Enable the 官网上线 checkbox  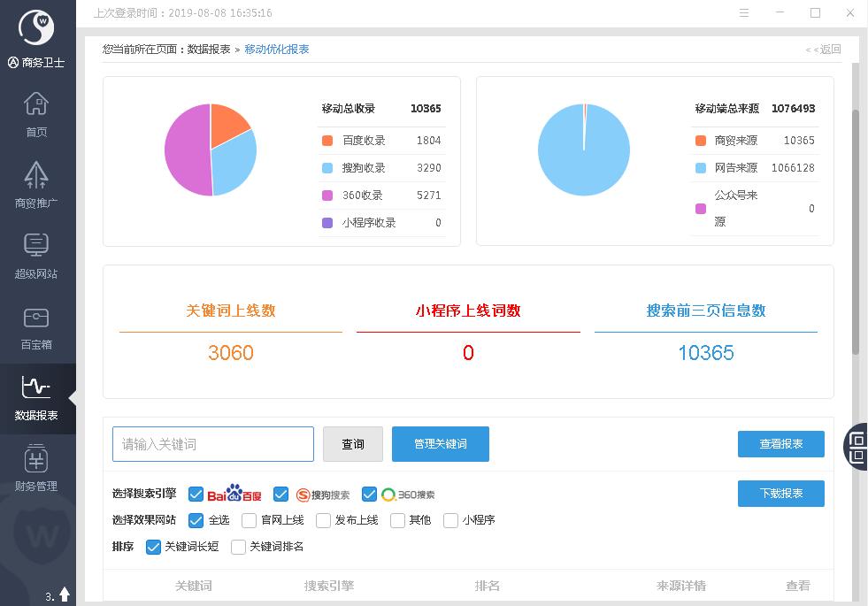(249, 520)
